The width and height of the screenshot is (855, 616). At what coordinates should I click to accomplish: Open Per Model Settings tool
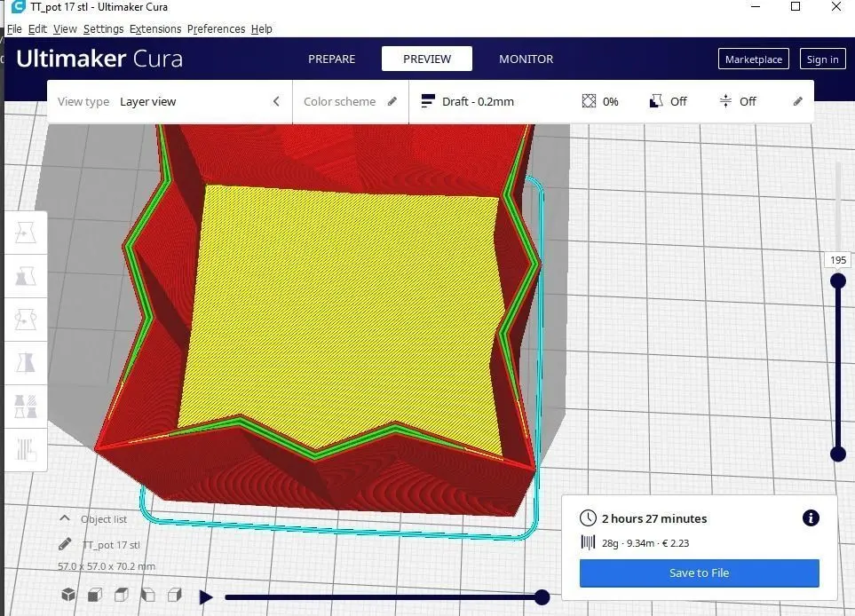26,407
